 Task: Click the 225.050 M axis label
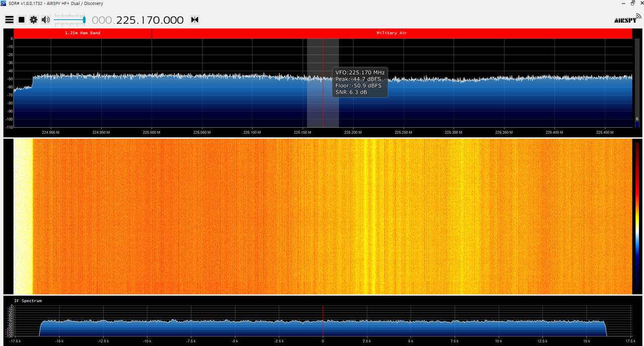coord(202,133)
